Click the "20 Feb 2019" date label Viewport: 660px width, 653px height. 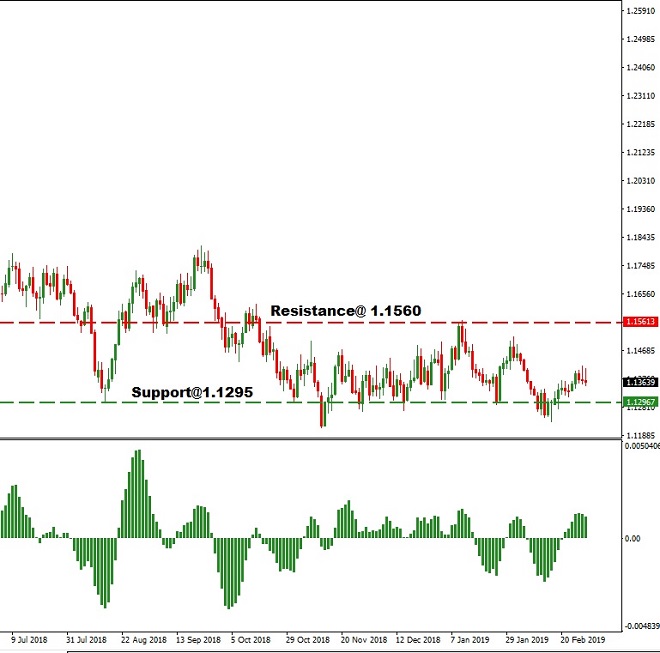[x=583, y=640]
